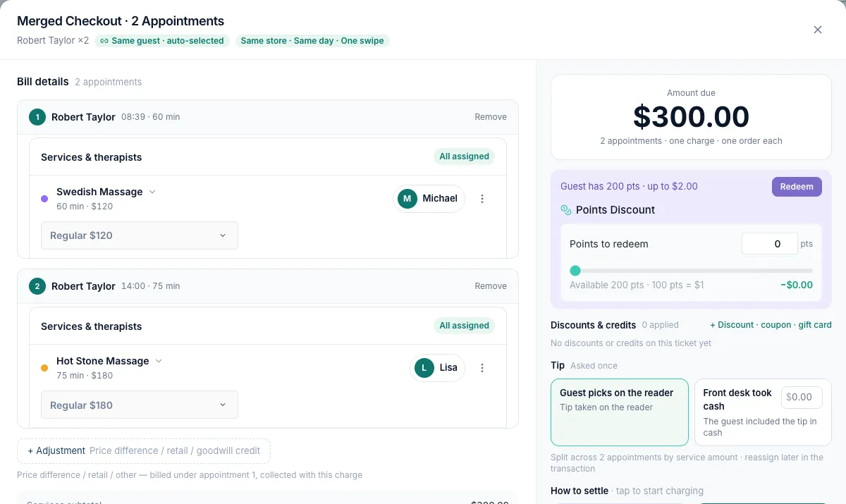The height and width of the screenshot is (504, 846).
Task: Click 'No discounts or credits on this ticket yet'
Action: [631, 343]
